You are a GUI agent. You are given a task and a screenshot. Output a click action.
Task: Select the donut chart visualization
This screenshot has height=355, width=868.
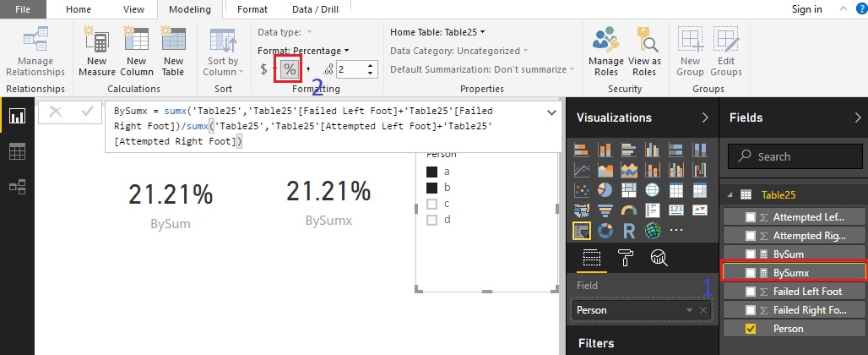pyautogui.click(x=605, y=231)
